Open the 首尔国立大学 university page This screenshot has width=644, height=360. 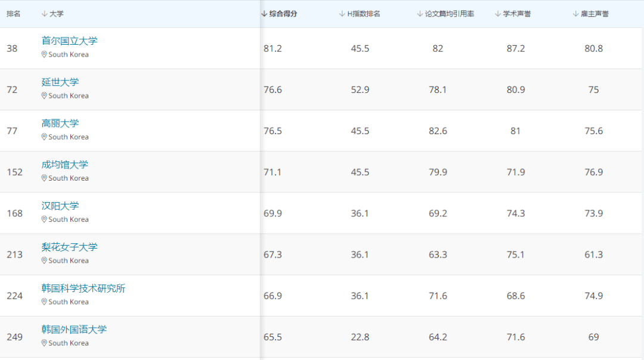coord(69,41)
